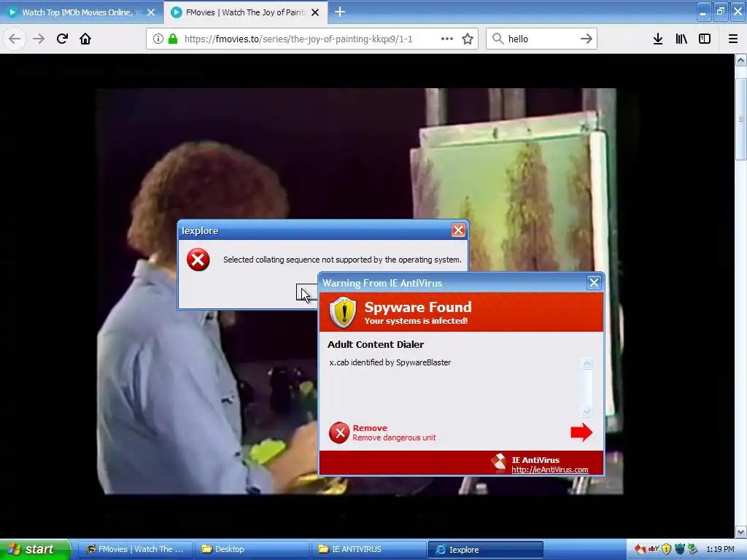Go forward with the browser arrow
This screenshot has width=747, height=560.
pyautogui.click(x=39, y=39)
